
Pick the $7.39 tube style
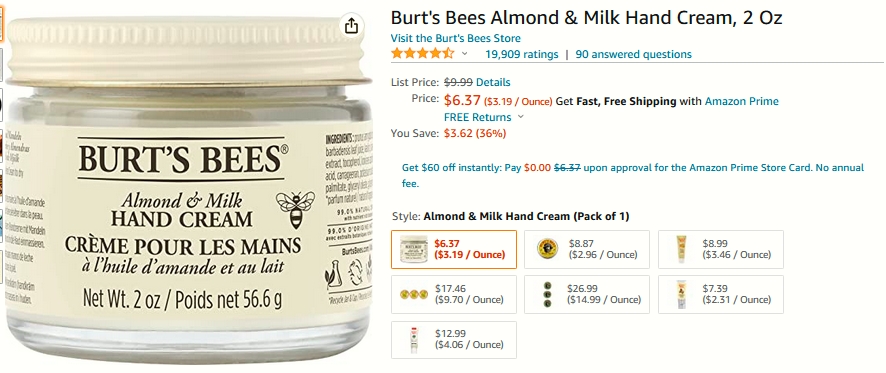pyautogui.click(x=720, y=294)
